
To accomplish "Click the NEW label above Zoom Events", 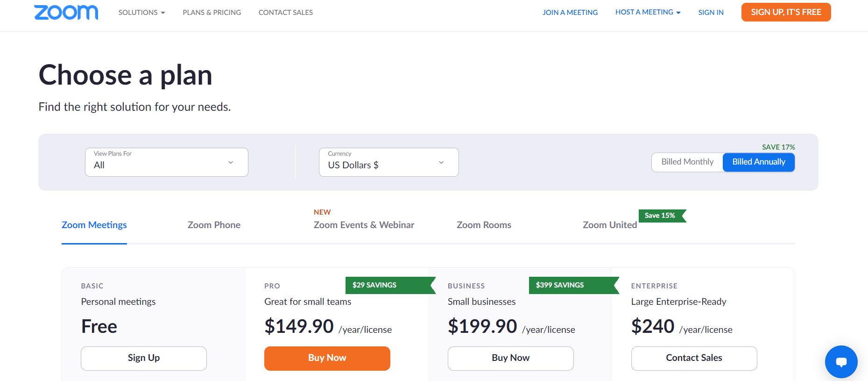I will tap(322, 212).
